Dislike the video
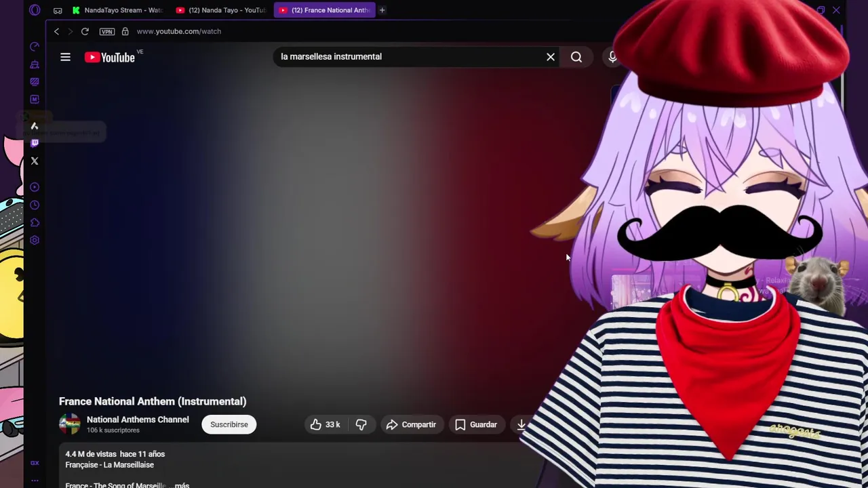This screenshot has height=488, width=868. point(361,424)
